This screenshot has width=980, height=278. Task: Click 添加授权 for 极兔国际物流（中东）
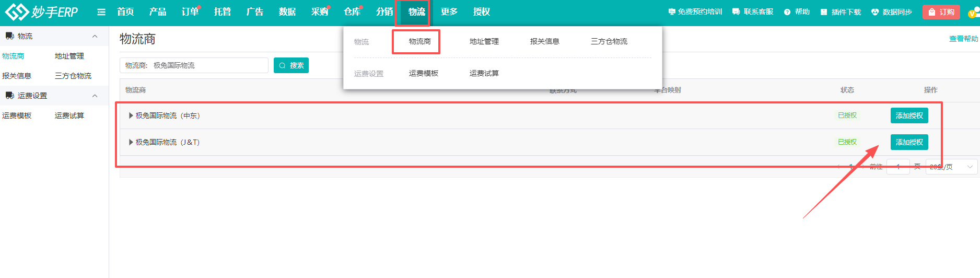(x=909, y=115)
